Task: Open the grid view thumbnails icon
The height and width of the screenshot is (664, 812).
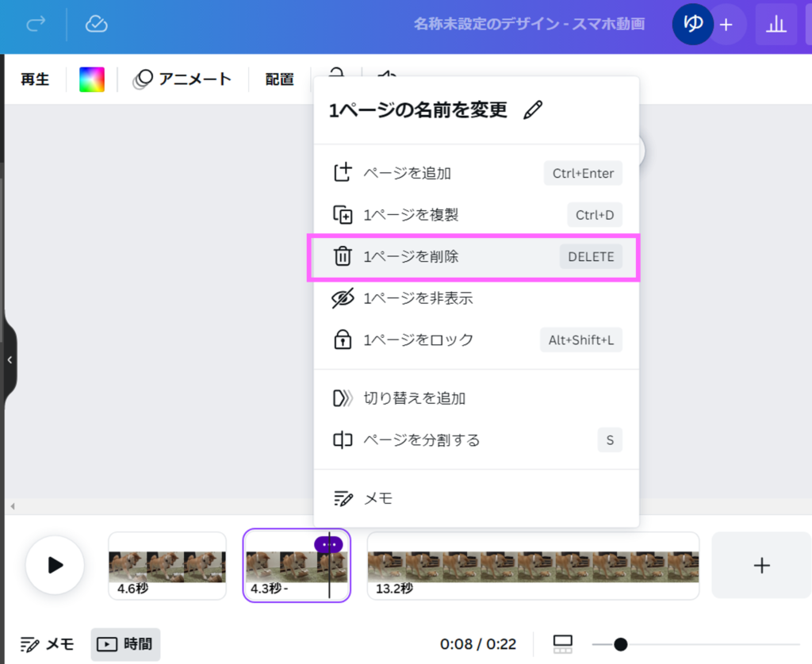Action: coord(562,644)
